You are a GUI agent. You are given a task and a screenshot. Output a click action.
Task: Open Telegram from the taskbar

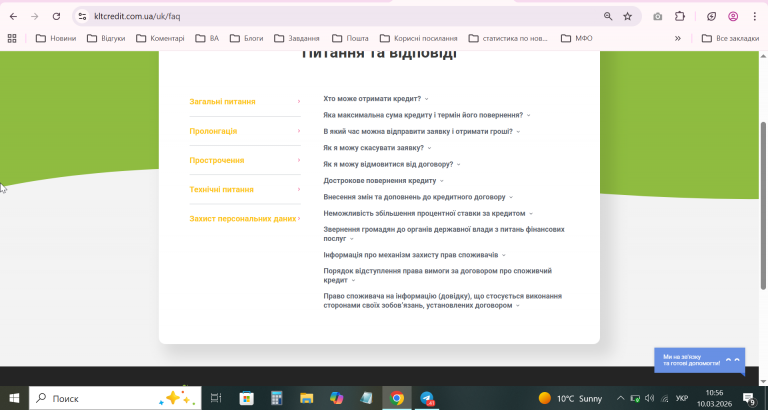[x=427, y=398]
